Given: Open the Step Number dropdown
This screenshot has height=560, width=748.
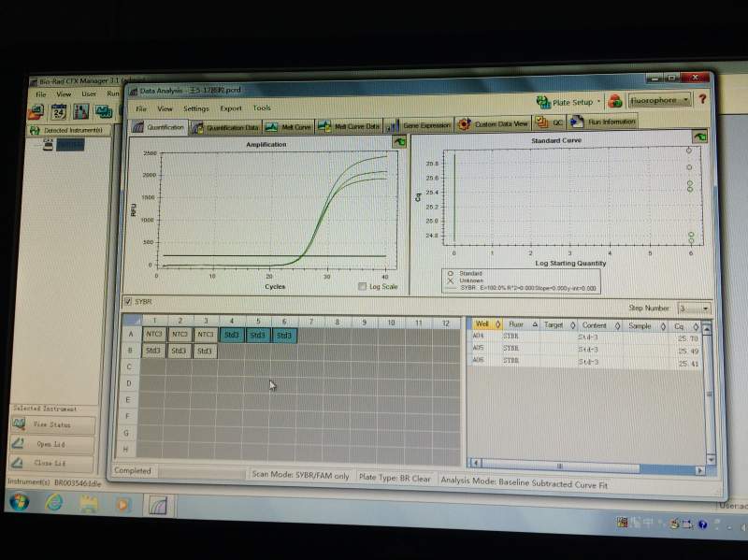Looking at the screenshot, I should coord(694,309).
